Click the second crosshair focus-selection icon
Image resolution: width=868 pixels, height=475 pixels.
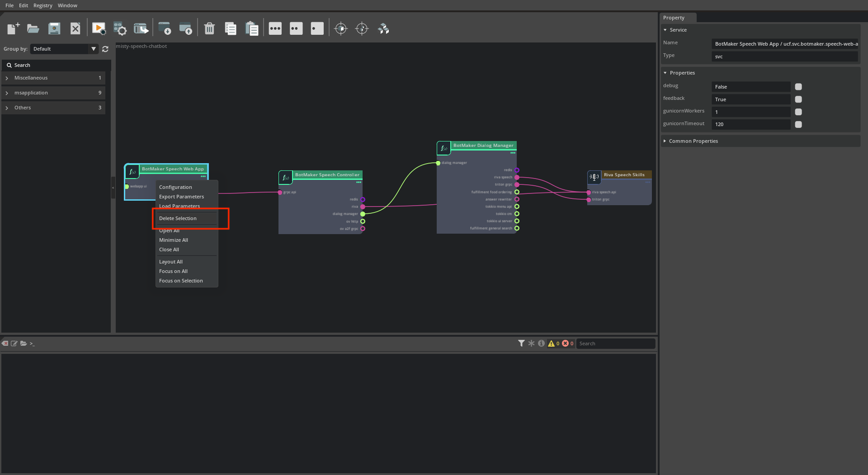(x=362, y=28)
